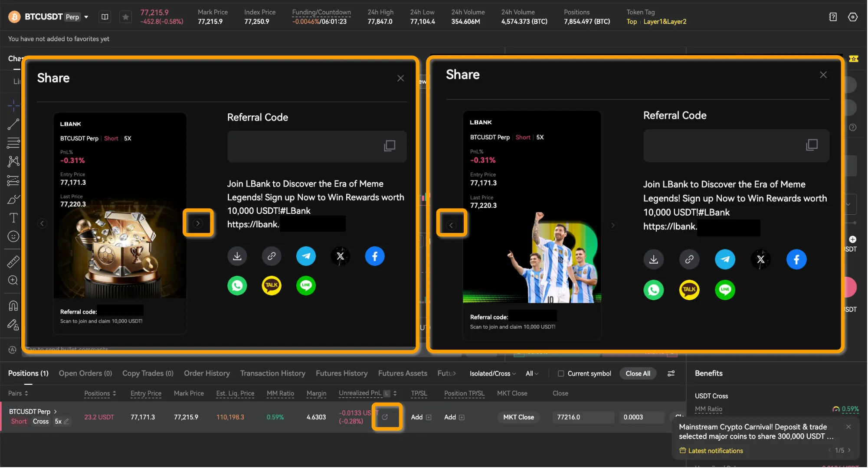Share the treasure chest poster via Telegram

click(306, 256)
